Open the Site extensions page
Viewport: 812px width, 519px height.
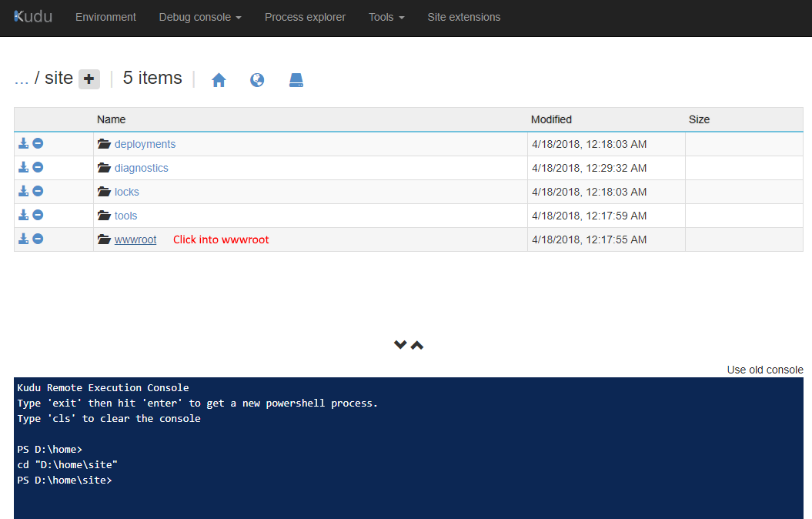[463, 17]
